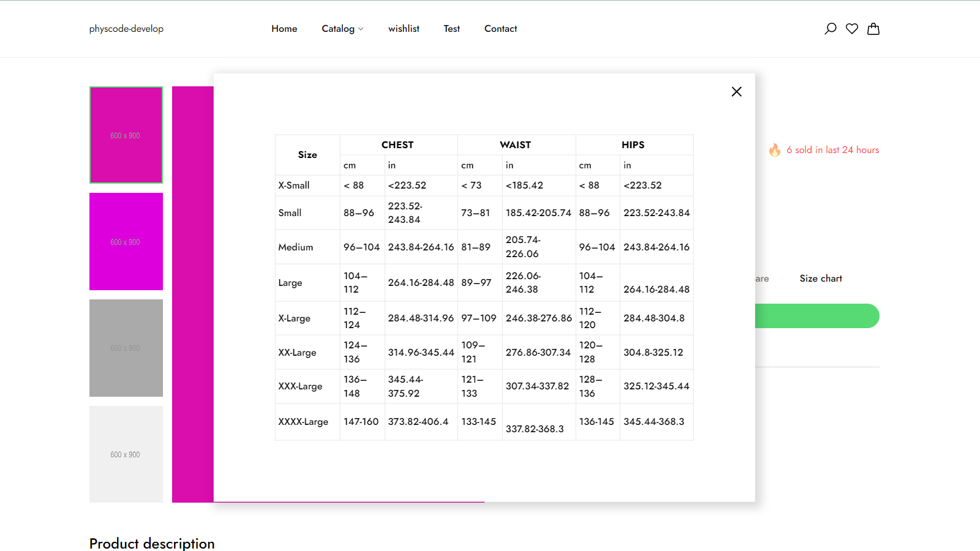Open the Catalog chevron arrow

361,29
